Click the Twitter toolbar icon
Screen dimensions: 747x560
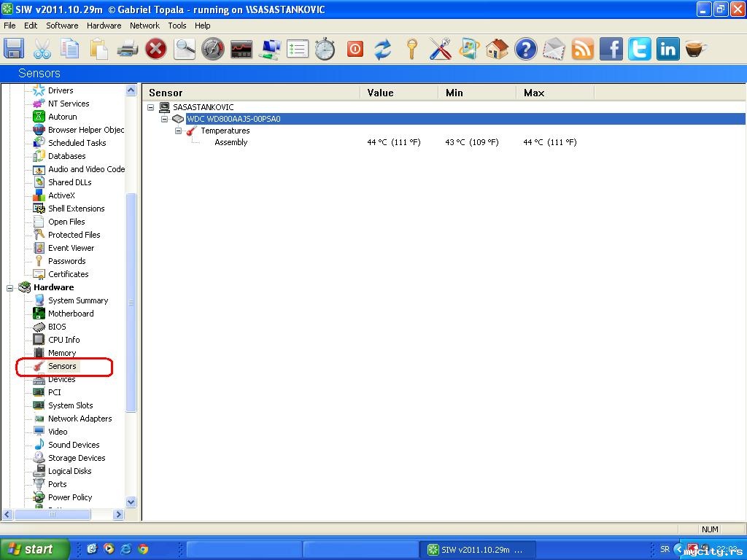639,49
